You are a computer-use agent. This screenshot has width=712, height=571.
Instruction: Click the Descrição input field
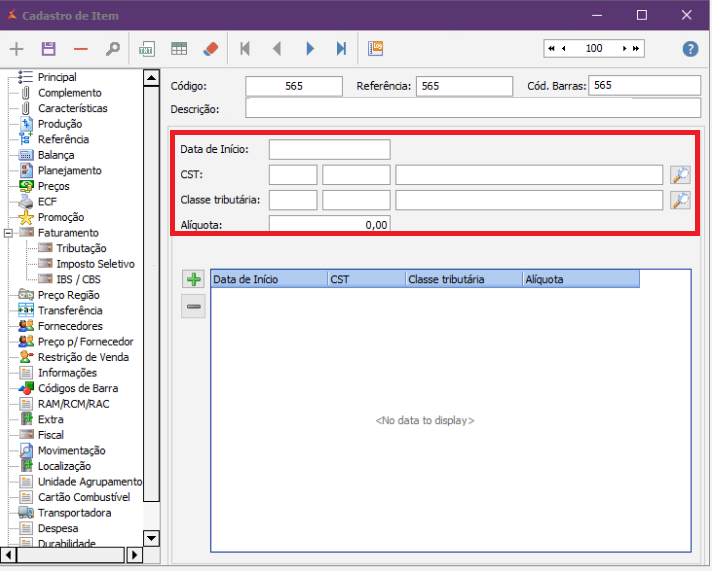[473, 109]
